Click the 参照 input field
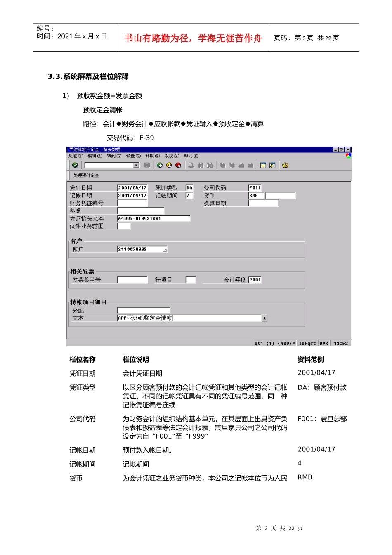 pos(141,211)
